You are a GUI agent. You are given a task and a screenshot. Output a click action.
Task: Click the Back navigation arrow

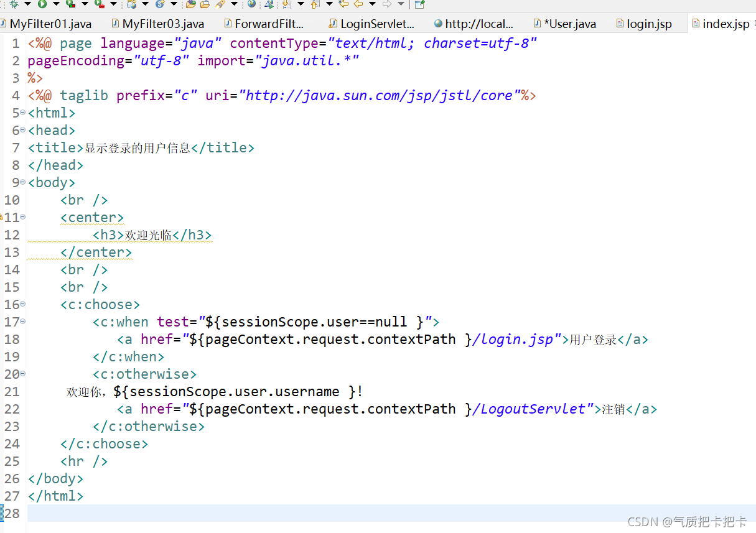pyautogui.click(x=358, y=4)
